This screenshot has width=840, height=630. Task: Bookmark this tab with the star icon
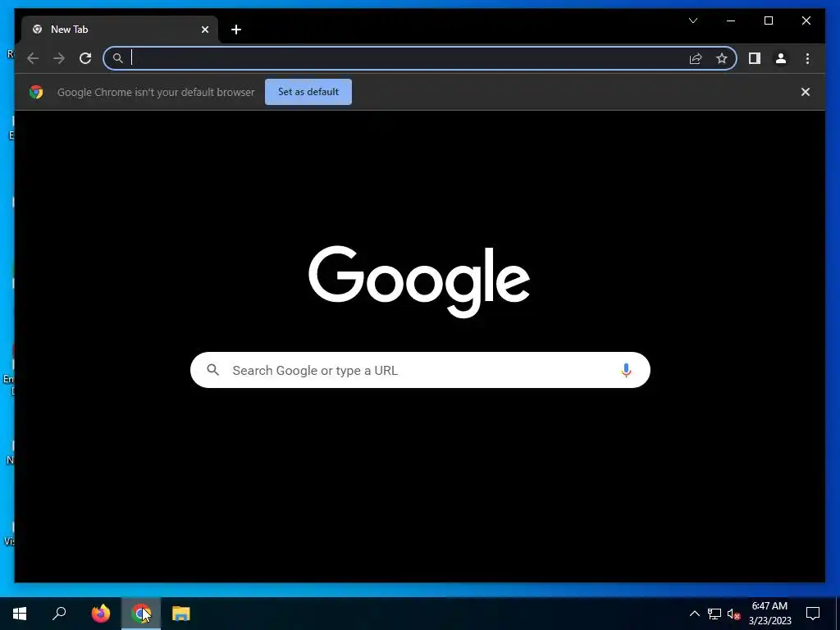click(x=722, y=58)
